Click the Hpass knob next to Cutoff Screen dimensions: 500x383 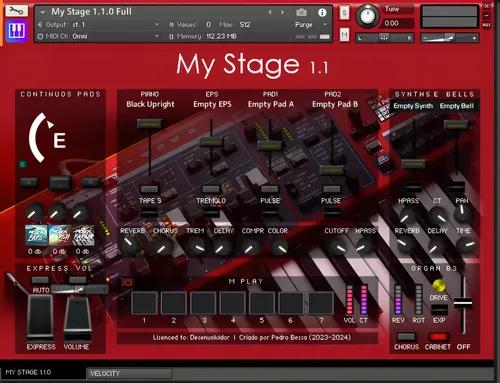pyautogui.click(x=364, y=247)
